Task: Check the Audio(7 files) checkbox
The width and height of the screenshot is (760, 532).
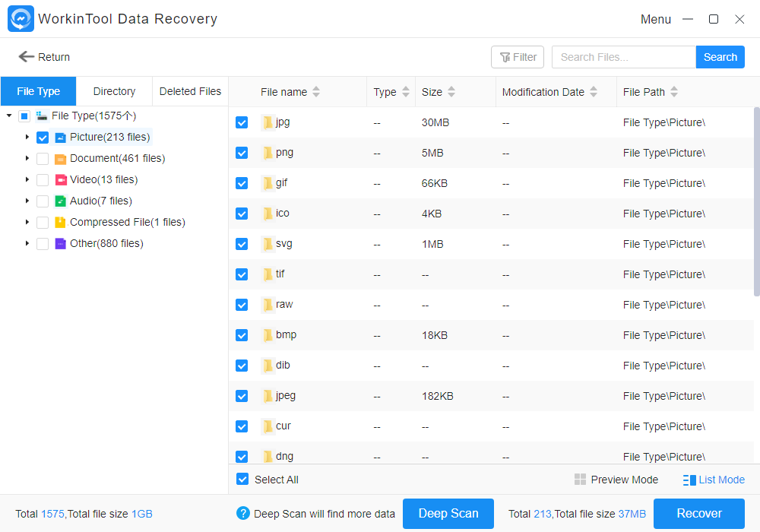Action: pyautogui.click(x=43, y=201)
